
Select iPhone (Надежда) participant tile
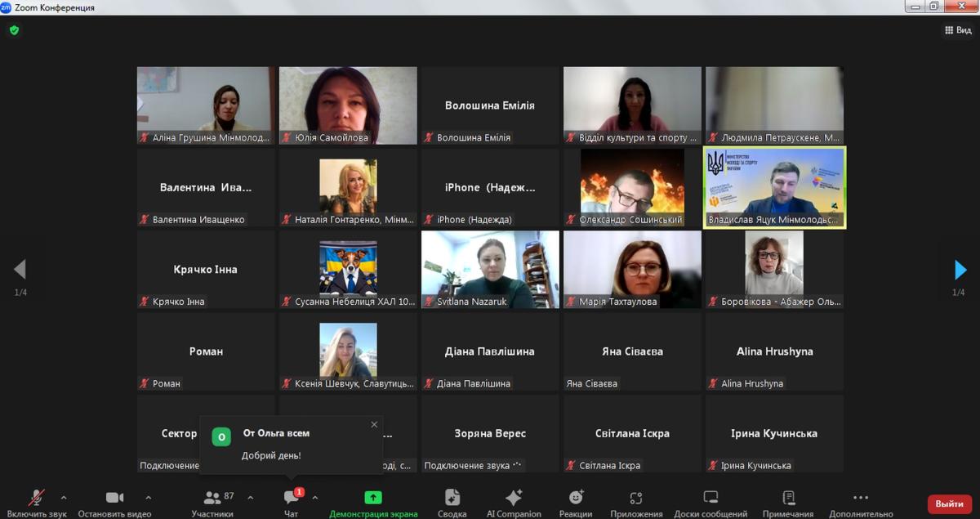[x=490, y=187]
